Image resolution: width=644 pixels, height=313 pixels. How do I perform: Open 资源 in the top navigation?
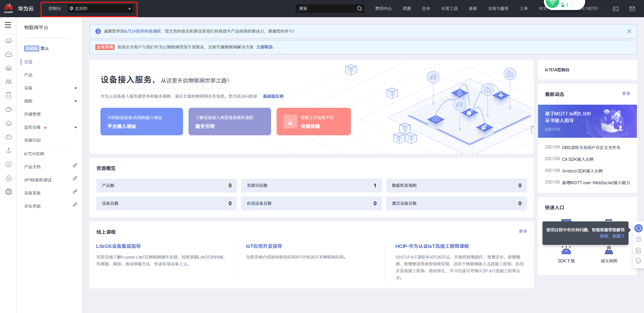click(x=407, y=9)
